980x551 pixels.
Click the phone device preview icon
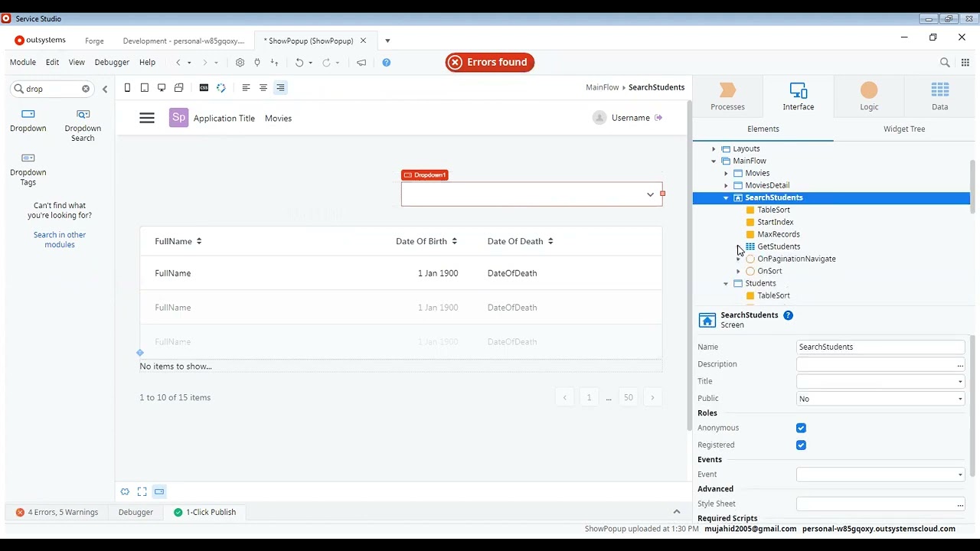click(x=127, y=88)
